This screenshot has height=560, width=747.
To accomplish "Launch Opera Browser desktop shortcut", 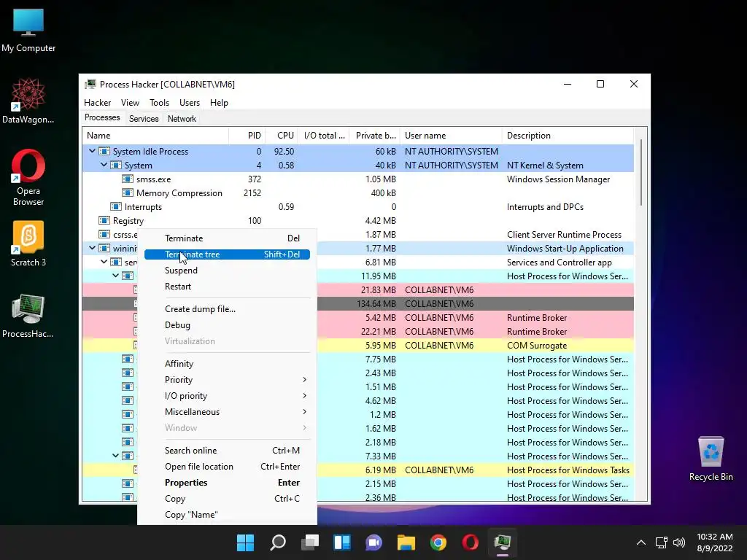I will [x=28, y=178].
